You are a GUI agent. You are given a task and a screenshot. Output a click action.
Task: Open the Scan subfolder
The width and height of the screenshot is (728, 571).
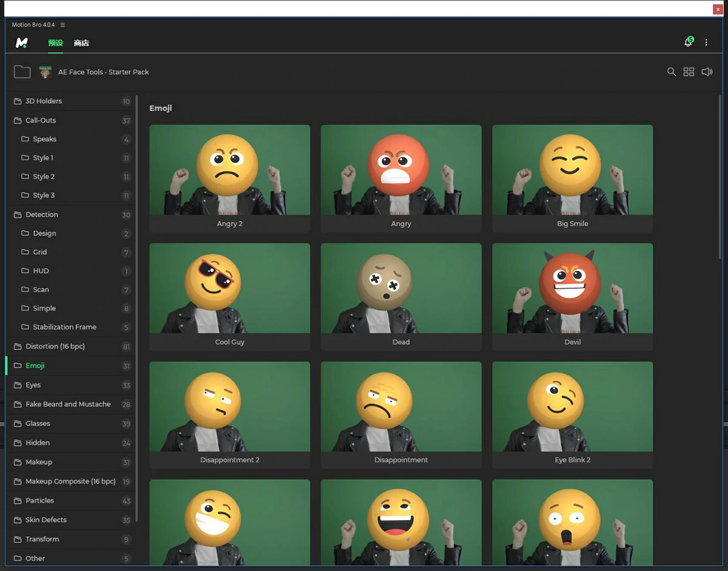click(72, 289)
